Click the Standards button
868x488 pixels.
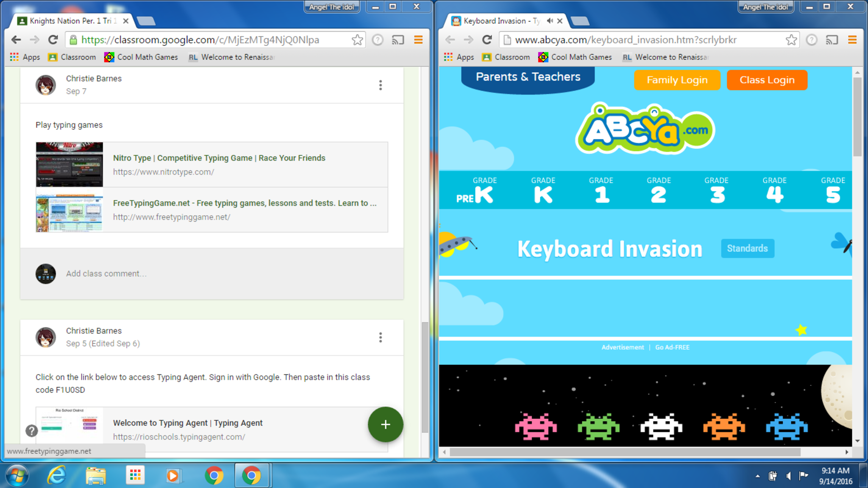point(747,248)
